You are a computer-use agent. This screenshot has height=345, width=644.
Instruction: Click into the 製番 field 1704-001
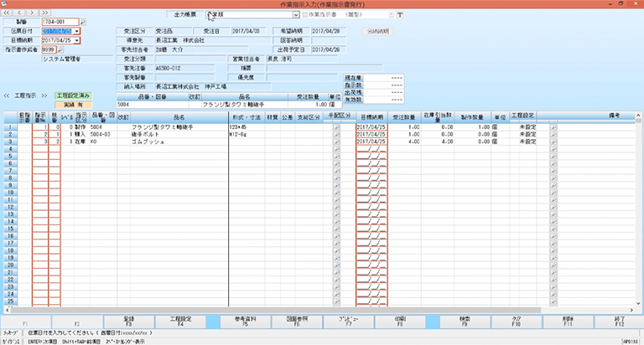coord(60,22)
